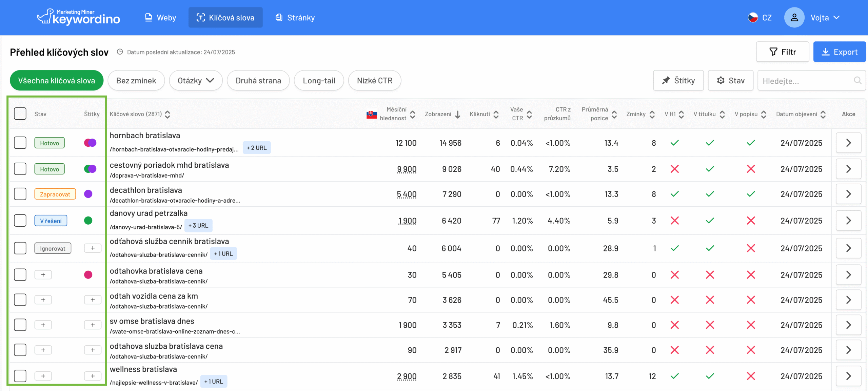Click the Filtr button

(x=783, y=52)
